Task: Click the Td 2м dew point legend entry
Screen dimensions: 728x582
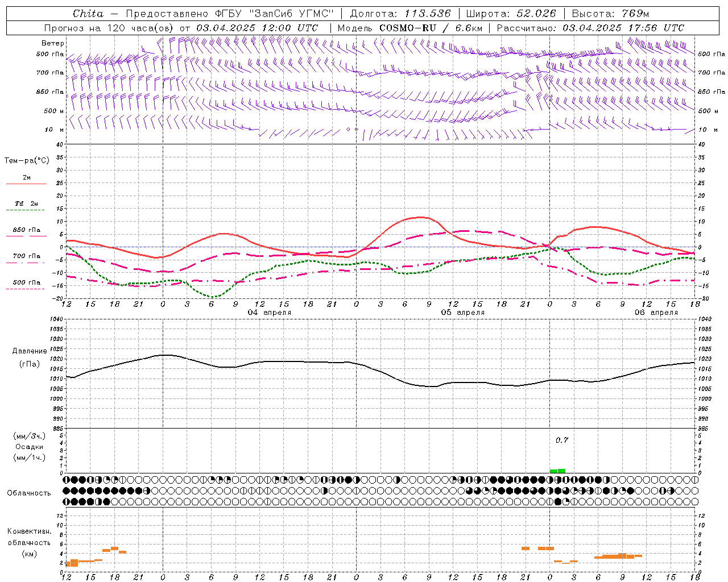Action: click(x=27, y=203)
